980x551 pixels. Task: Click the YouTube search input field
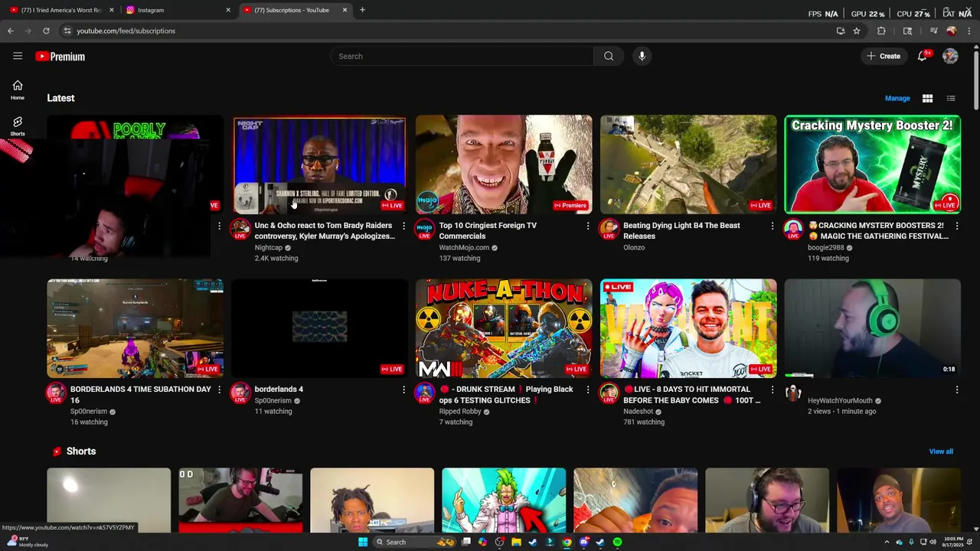coord(462,56)
